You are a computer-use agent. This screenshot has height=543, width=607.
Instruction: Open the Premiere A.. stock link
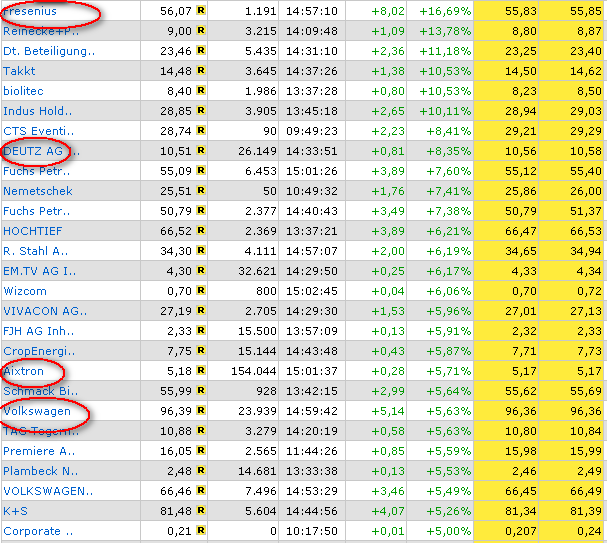click(x=39, y=451)
